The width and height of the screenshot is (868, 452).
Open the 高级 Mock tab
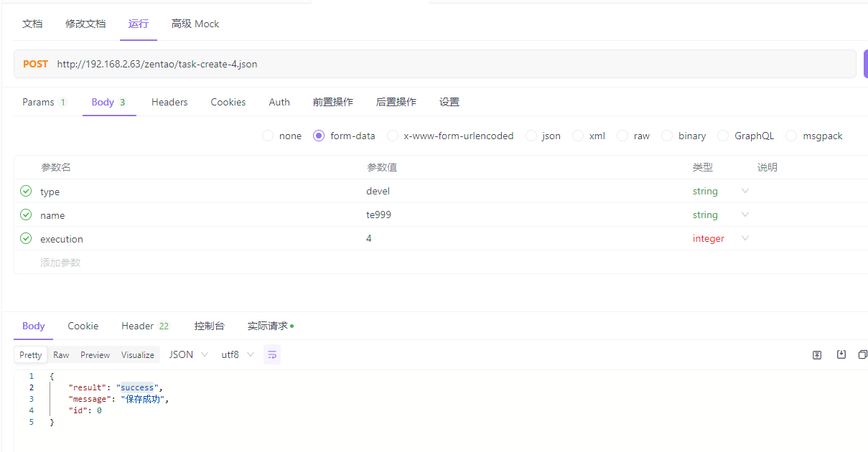pyautogui.click(x=195, y=24)
